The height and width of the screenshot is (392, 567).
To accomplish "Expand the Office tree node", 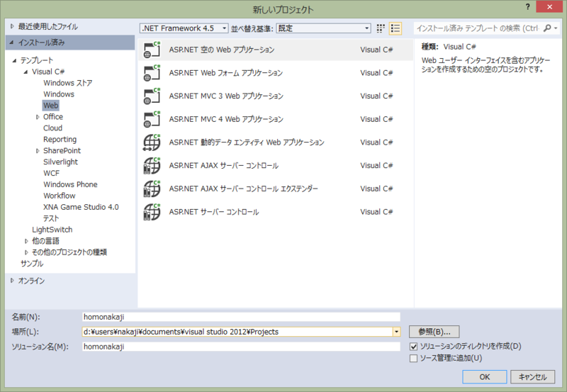I will coord(38,117).
